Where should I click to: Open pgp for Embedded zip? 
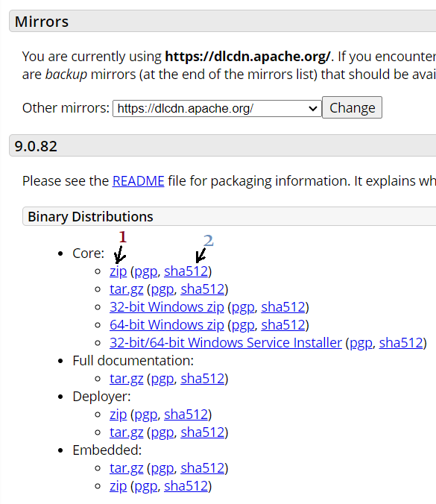[x=146, y=486]
